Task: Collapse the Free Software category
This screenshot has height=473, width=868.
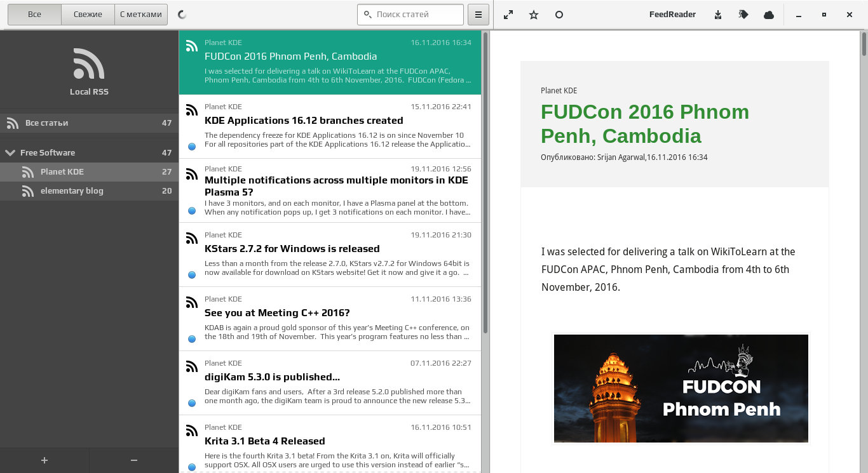Action: (10, 152)
